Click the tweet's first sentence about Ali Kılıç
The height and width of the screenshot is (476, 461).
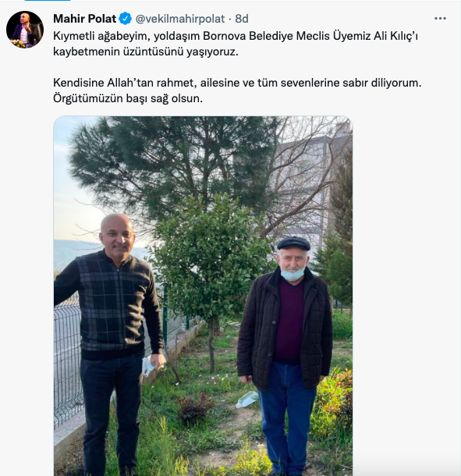(x=236, y=44)
